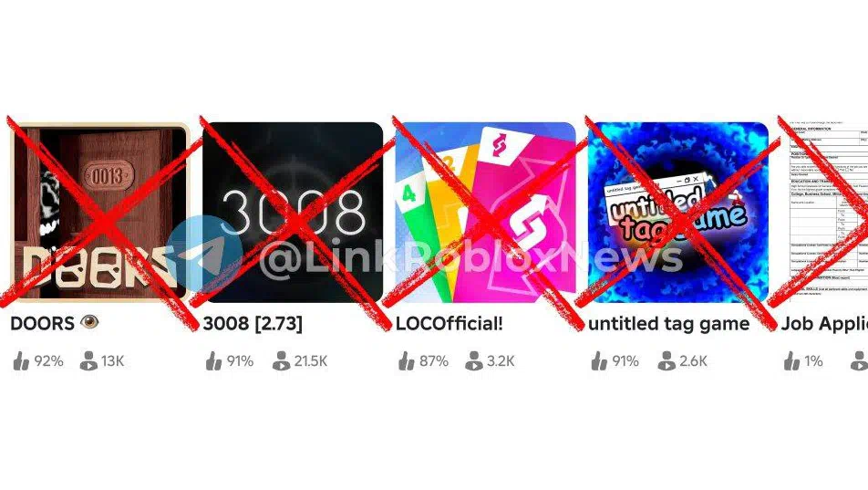Click the Job Applic… title text
Screen dimensions: 868x490
pos(824,324)
